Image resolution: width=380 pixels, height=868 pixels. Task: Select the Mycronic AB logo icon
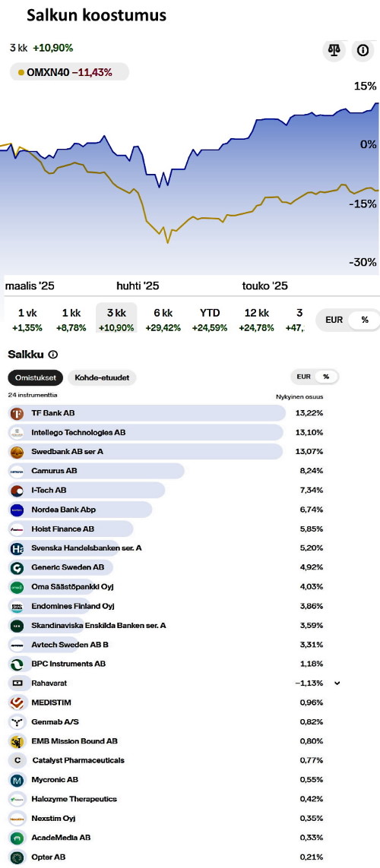click(17, 779)
